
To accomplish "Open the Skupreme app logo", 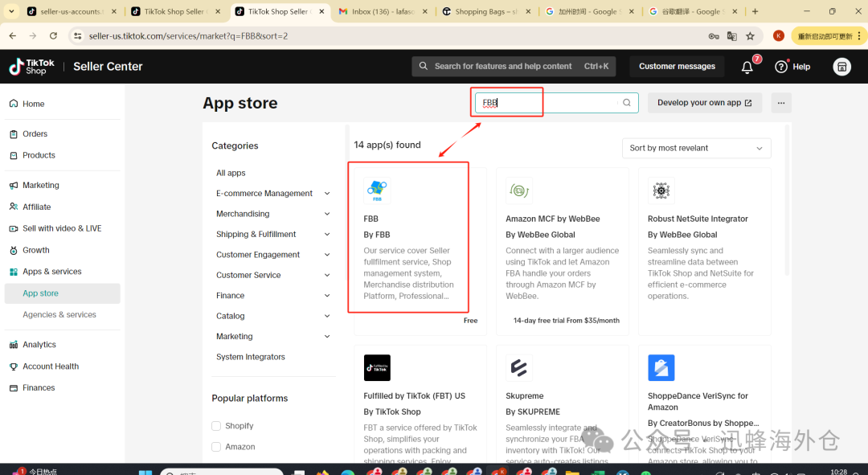I will (x=518, y=367).
